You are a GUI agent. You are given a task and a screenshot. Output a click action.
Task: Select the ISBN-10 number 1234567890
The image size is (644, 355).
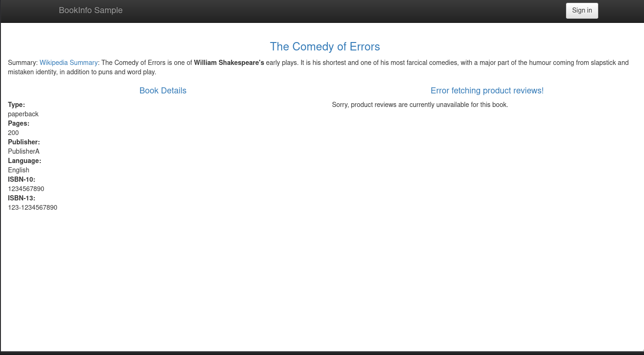26,189
